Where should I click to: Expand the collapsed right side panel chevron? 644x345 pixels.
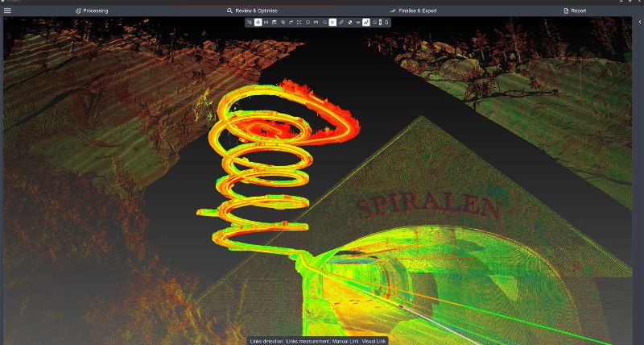(639, 22)
